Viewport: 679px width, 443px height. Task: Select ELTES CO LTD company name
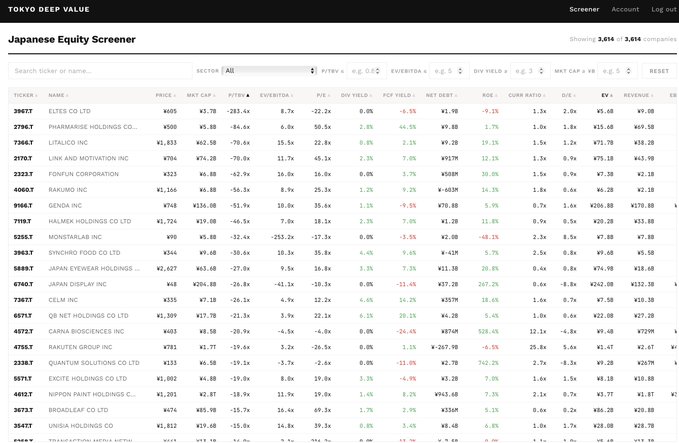pos(69,111)
